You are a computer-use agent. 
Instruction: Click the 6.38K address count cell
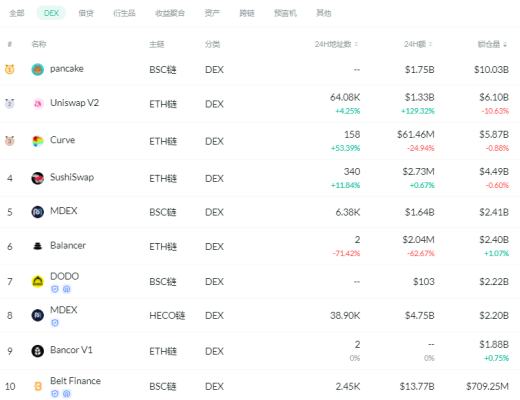click(348, 212)
